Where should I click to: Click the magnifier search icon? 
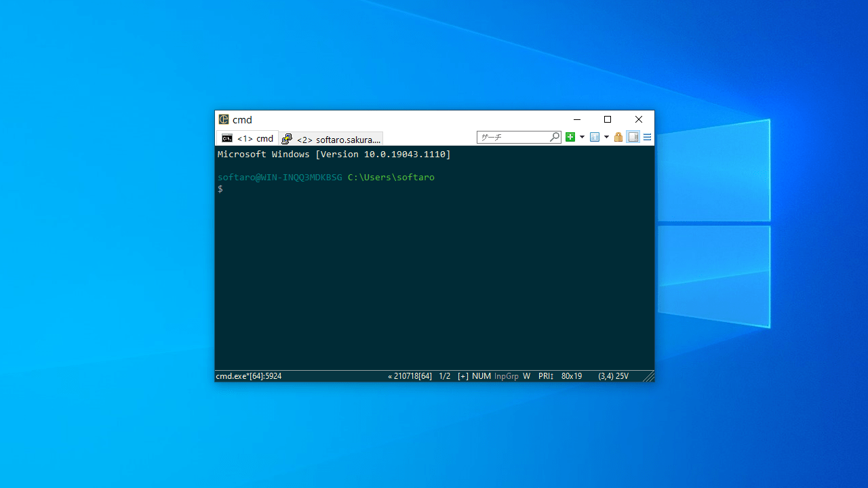[555, 137]
